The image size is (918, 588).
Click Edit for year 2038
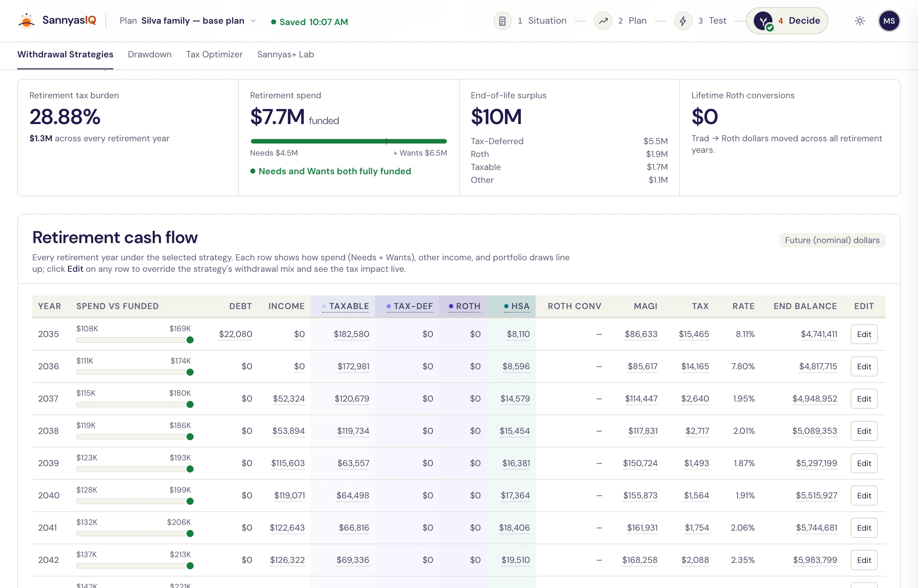864,431
